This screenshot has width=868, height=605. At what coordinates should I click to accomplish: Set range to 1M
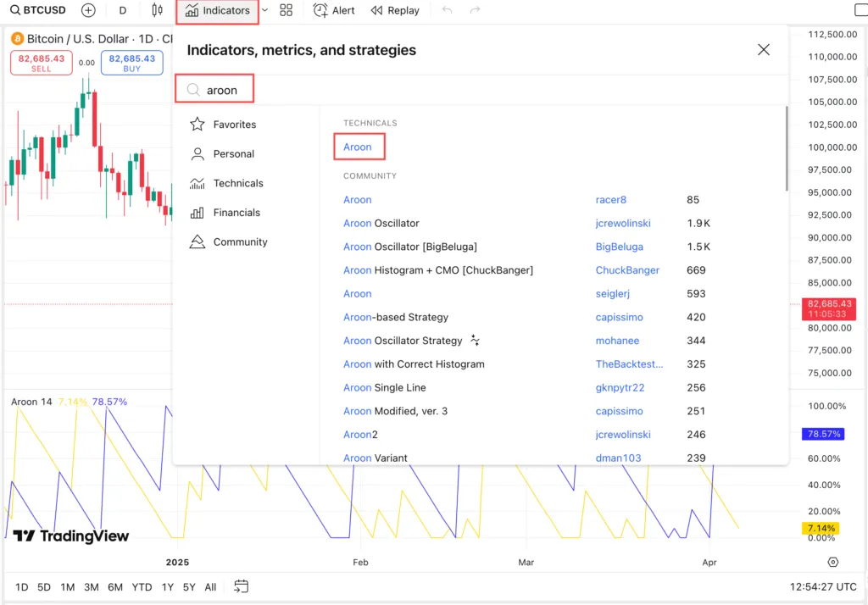point(68,587)
